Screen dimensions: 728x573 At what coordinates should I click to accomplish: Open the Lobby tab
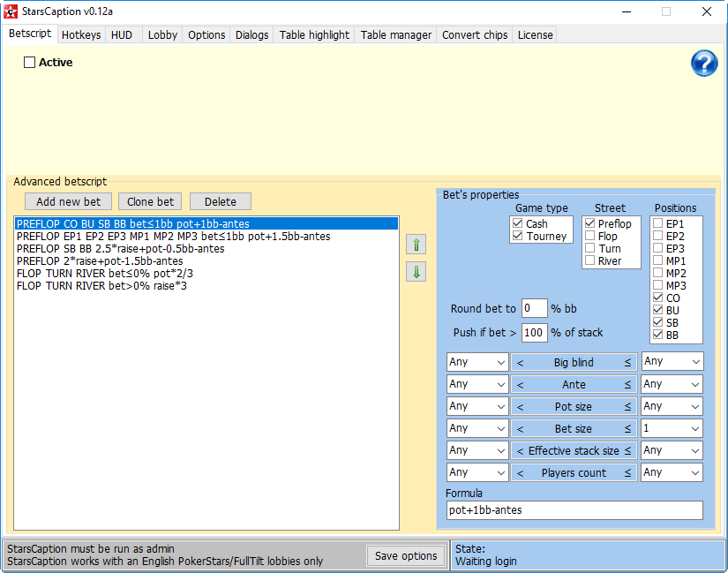point(162,34)
